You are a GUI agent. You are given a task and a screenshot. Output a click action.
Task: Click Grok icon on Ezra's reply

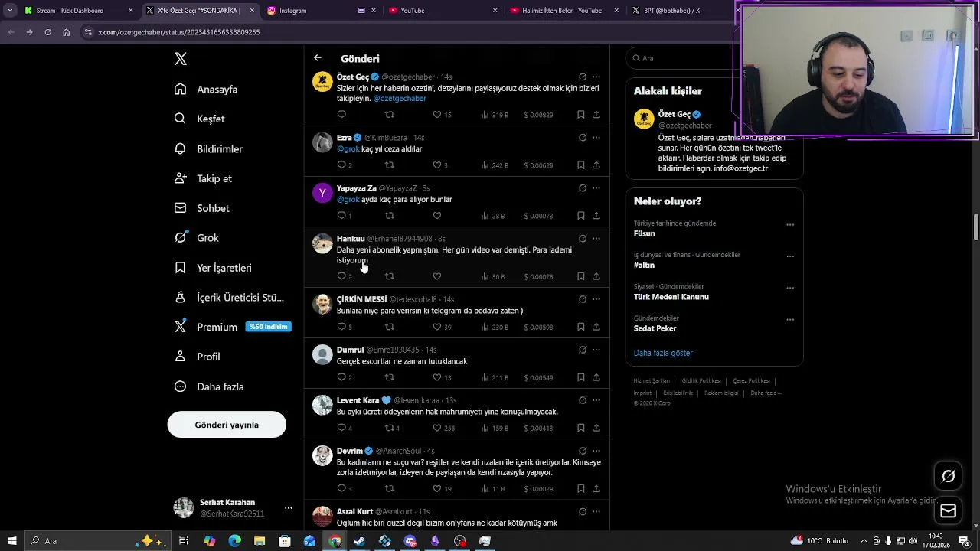(x=583, y=138)
